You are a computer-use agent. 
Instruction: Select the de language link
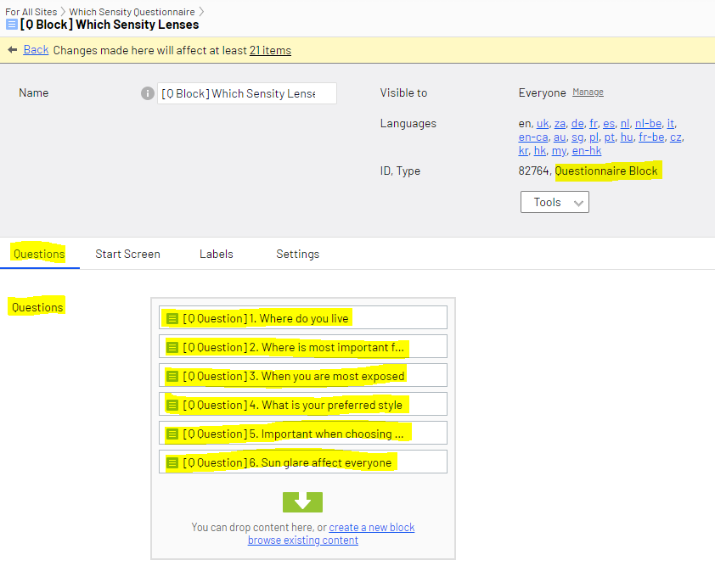click(577, 123)
